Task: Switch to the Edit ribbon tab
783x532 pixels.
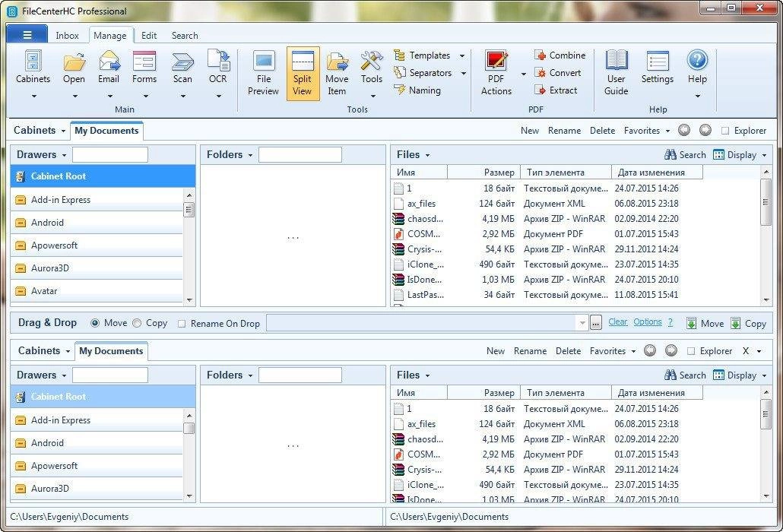Action: [x=149, y=36]
